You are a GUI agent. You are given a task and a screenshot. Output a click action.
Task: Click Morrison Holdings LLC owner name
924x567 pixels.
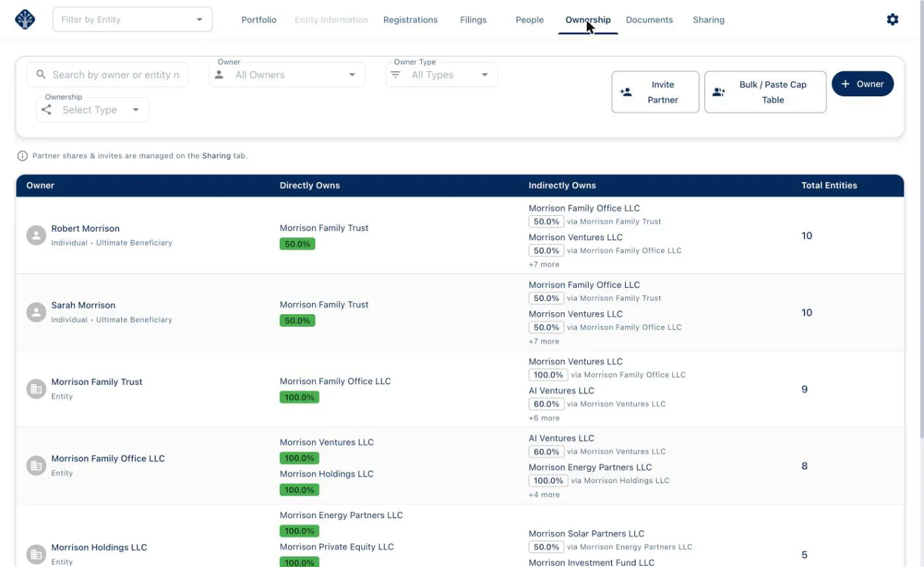coord(99,547)
